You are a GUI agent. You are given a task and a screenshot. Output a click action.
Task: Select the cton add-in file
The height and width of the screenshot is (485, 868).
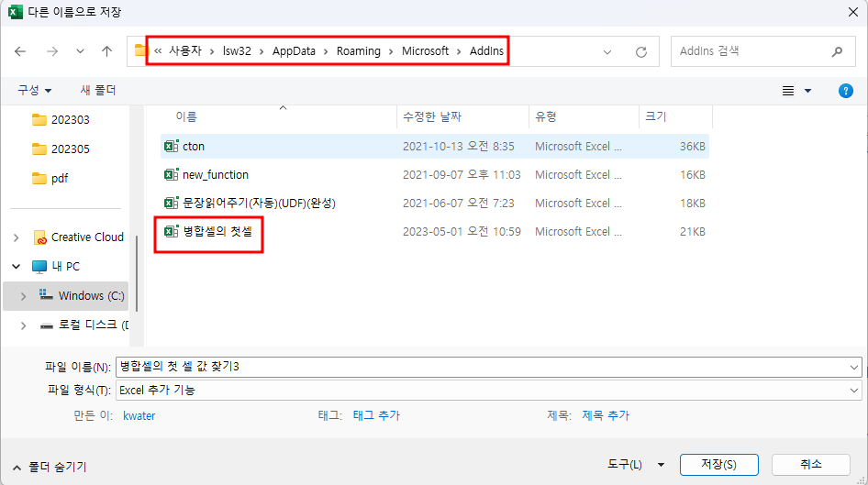click(x=435, y=147)
